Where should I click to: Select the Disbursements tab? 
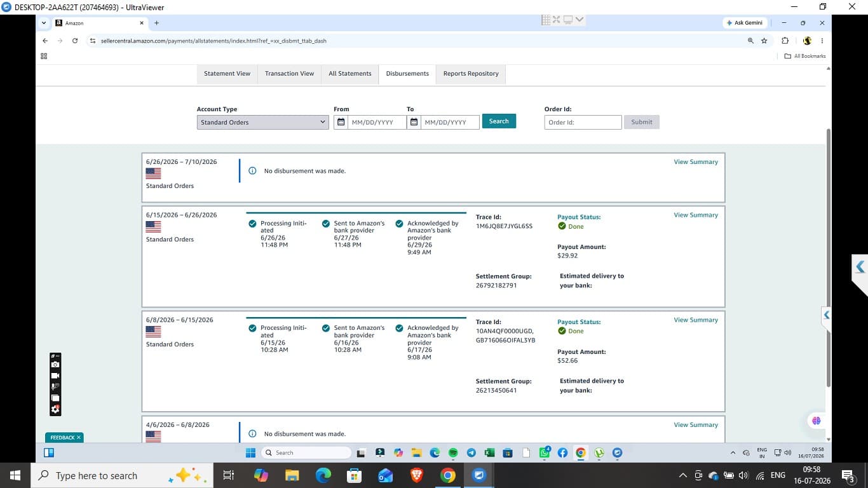click(407, 74)
